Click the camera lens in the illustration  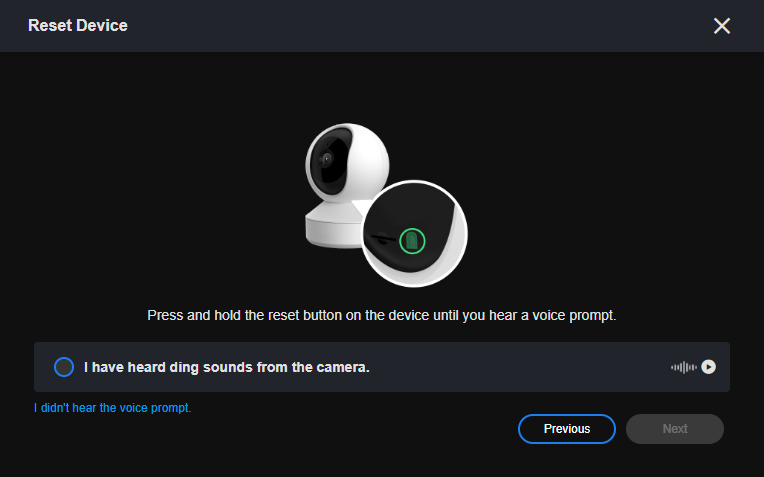tap(326, 159)
